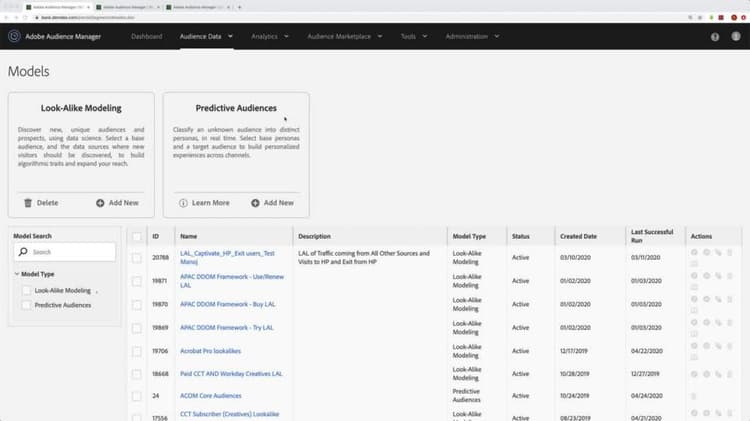Screen dimensions: 750x421
Task: Check the box for model 24
Action: click(137, 396)
